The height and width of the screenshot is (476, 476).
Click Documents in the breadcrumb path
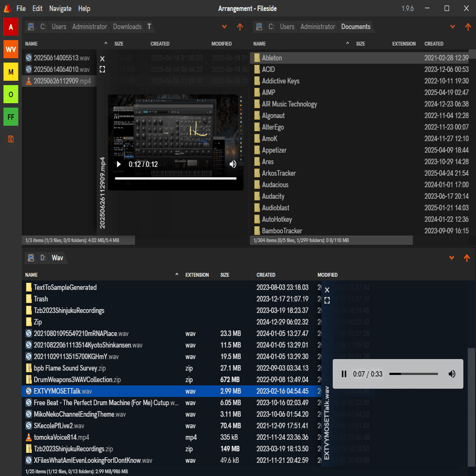tap(356, 27)
